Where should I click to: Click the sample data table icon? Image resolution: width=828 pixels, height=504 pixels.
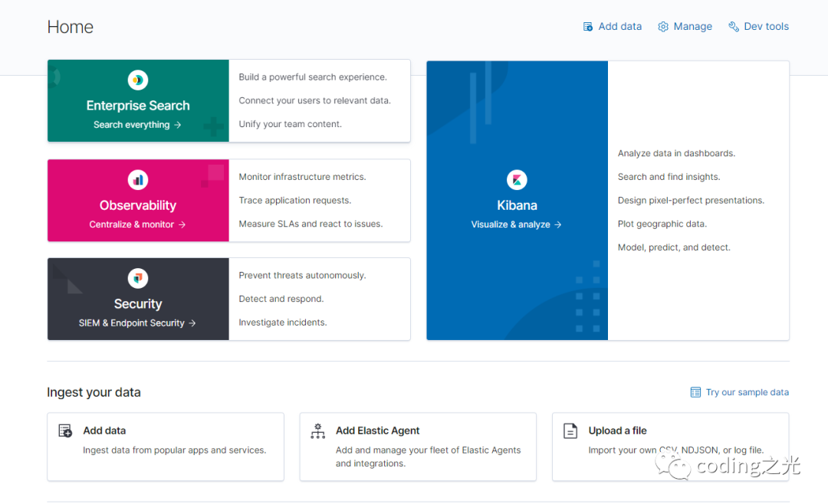[x=695, y=392]
